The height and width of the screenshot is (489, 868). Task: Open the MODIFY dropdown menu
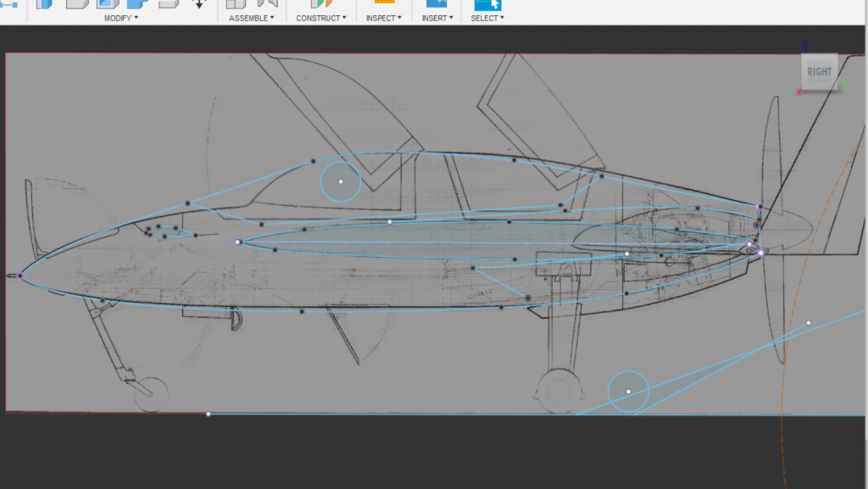[x=120, y=18]
